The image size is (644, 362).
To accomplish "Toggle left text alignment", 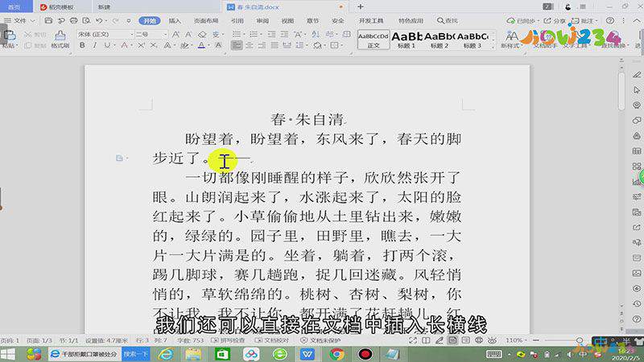I will pyautogui.click(x=237, y=45).
